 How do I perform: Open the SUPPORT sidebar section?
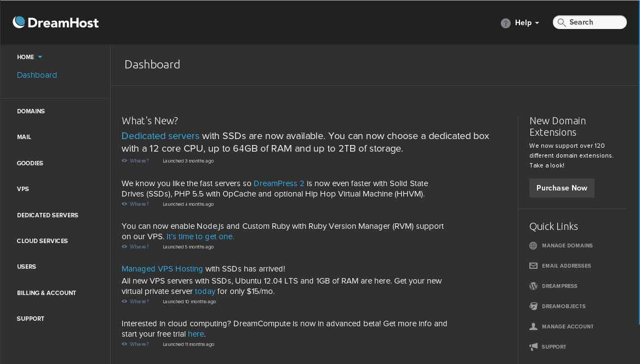pos(31,319)
